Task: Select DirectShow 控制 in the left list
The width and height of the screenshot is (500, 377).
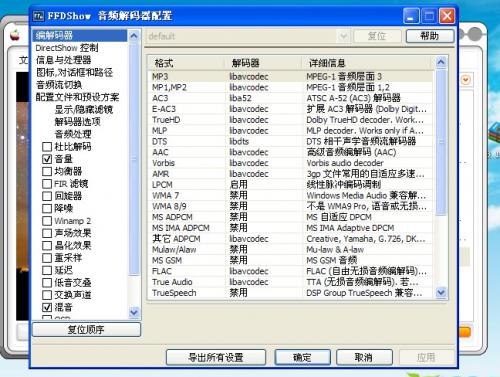Action: coord(67,48)
